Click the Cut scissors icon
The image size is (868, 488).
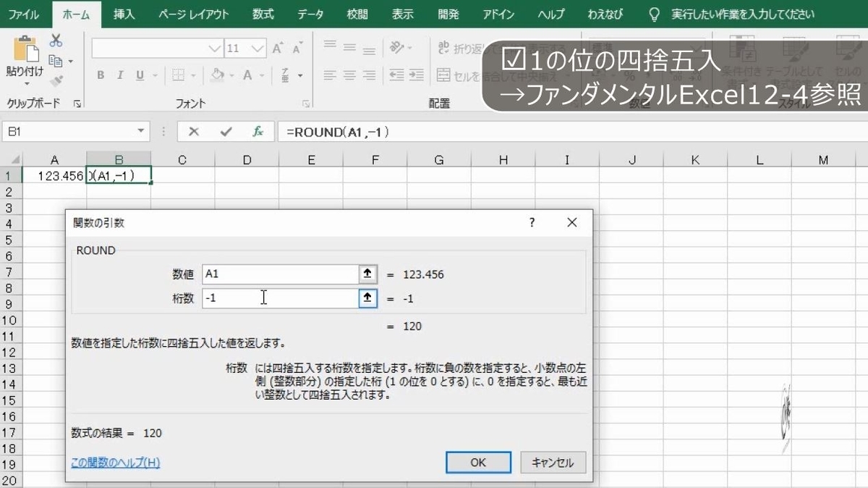[x=56, y=41]
